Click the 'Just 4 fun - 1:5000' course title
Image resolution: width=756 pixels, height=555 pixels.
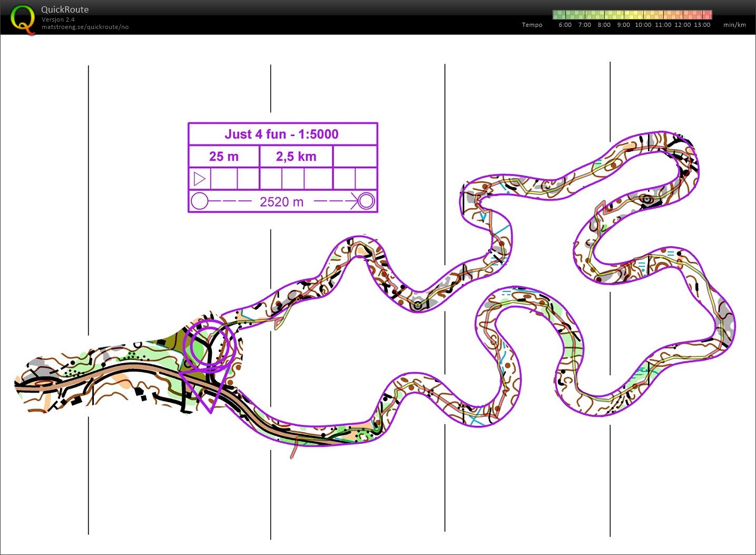(x=282, y=134)
